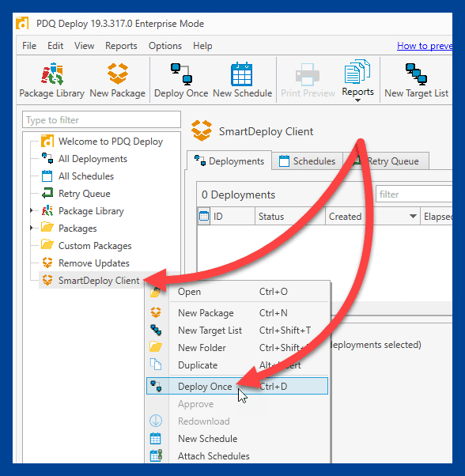Screen dimensions: 465x476
Task: Open Package Library from the toolbar
Action: 51,80
